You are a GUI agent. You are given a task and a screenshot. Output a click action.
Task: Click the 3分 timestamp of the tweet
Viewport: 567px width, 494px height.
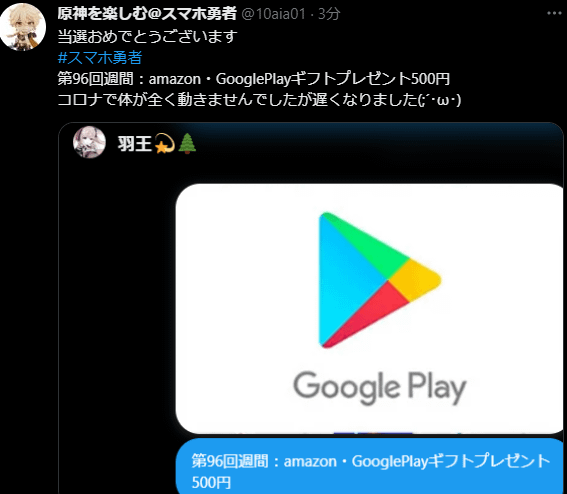click(329, 14)
